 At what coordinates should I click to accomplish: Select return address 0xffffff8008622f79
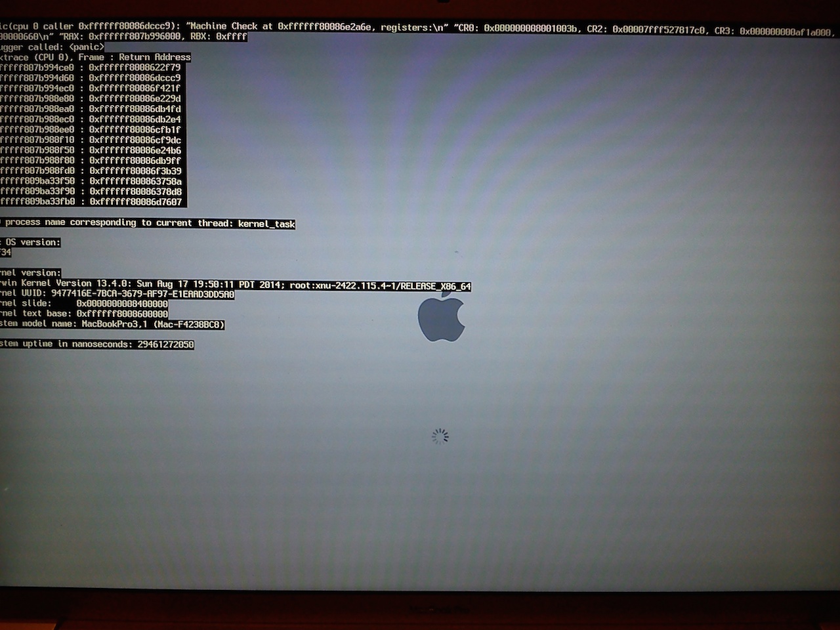pos(135,68)
